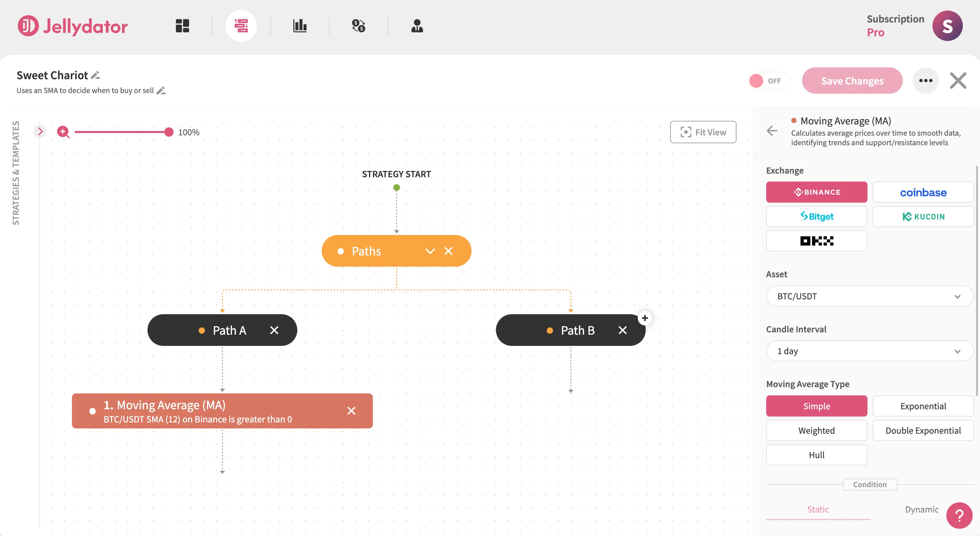Open the currency exchange section

[x=358, y=25]
